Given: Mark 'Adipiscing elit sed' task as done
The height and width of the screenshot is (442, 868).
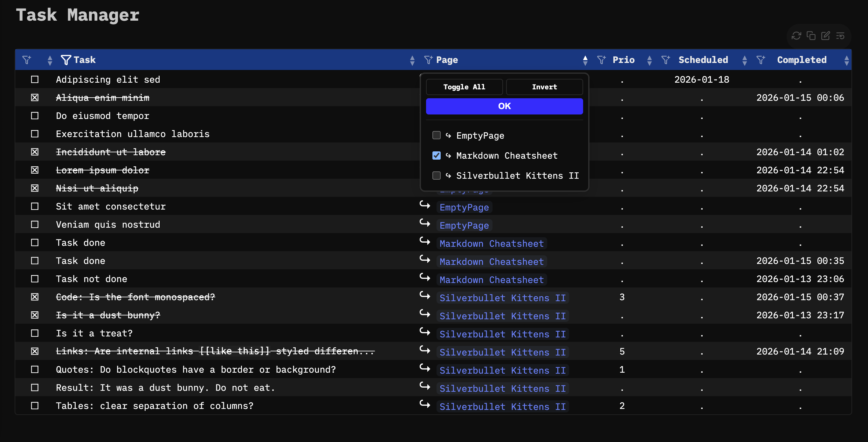Looking at the screenshot, I should point(35,79).
